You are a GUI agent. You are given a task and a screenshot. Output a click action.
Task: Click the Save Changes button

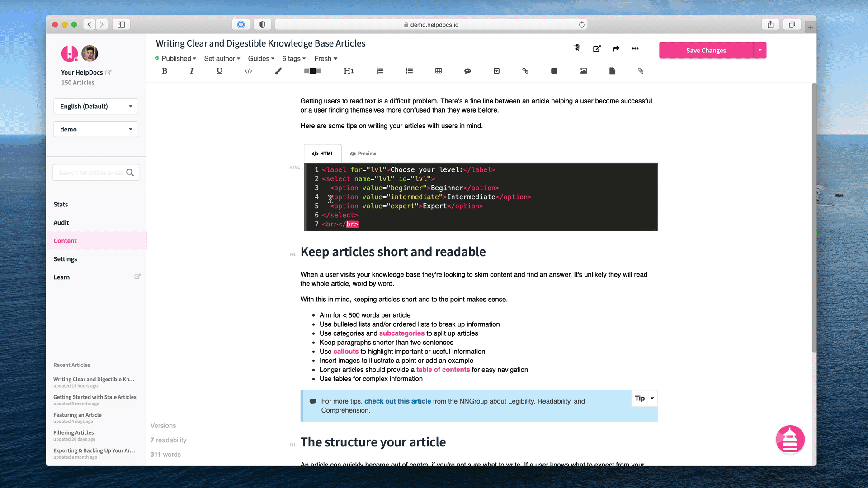pos(706,50)
